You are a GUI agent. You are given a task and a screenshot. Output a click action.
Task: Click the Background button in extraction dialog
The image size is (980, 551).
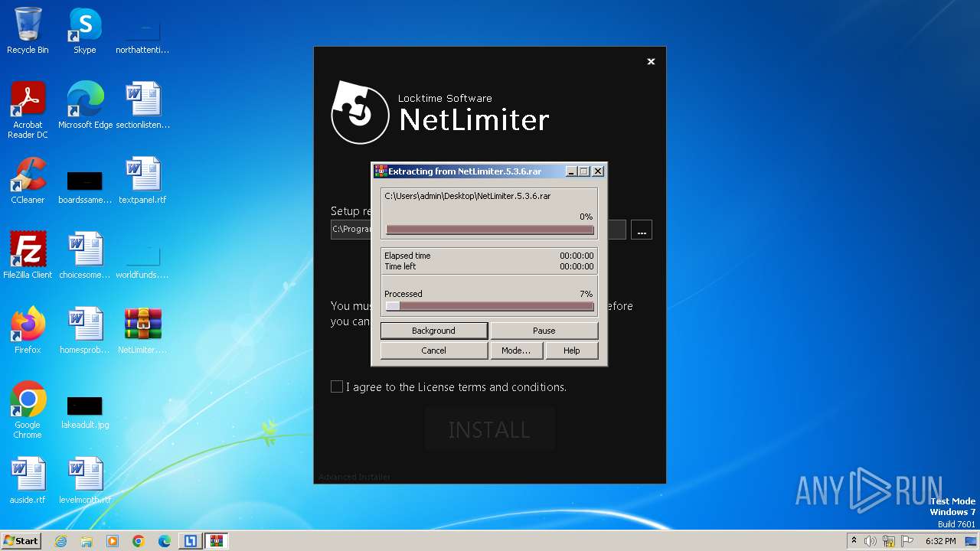click(434, 331)
